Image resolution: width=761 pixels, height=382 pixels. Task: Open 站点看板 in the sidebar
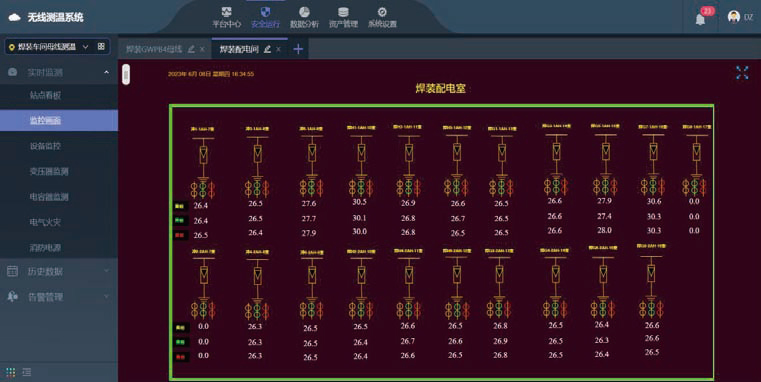pyautogui.click(x=45, y=95)
